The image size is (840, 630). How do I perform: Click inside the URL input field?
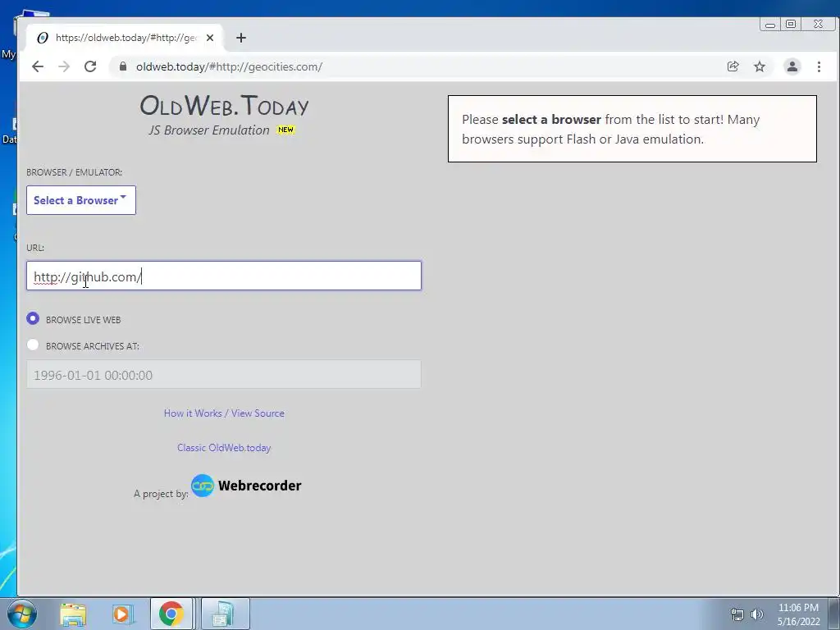224,276
